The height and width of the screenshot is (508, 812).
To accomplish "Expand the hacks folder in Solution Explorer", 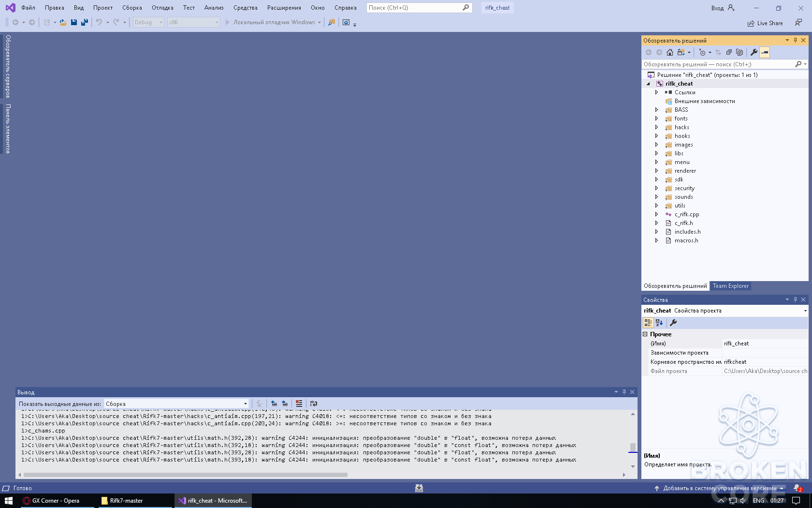I will 656,127.
